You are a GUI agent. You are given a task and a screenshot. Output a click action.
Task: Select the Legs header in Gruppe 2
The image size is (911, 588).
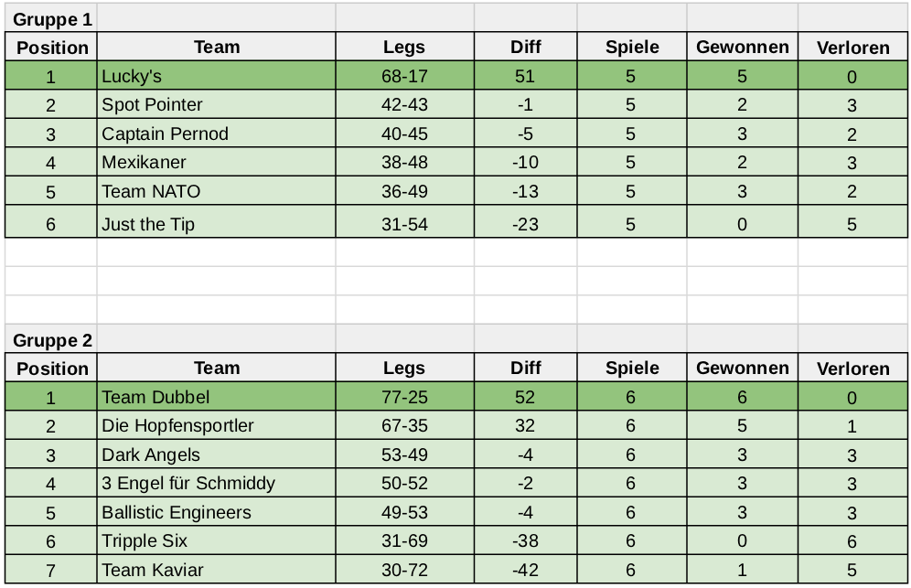click(403, 369)
